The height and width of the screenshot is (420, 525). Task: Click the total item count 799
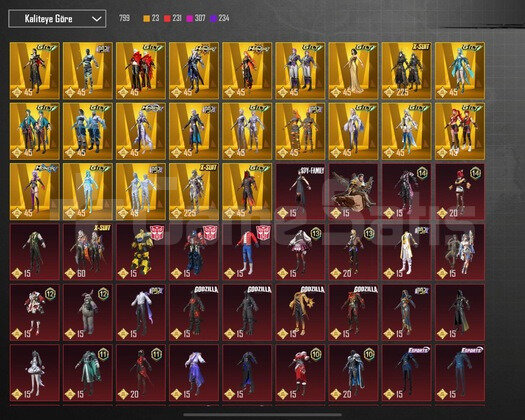point(124,18)
